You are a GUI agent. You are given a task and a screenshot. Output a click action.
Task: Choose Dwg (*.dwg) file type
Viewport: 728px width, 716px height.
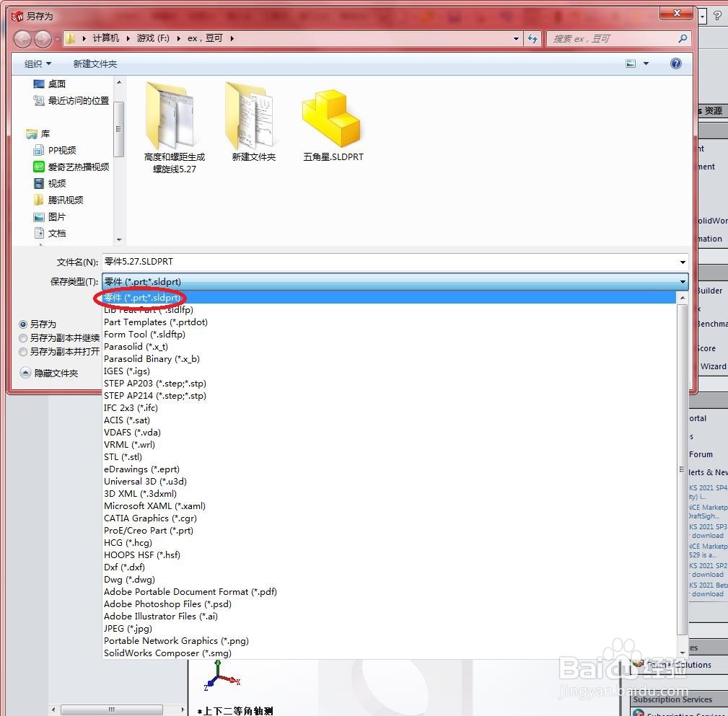(389, 580)
